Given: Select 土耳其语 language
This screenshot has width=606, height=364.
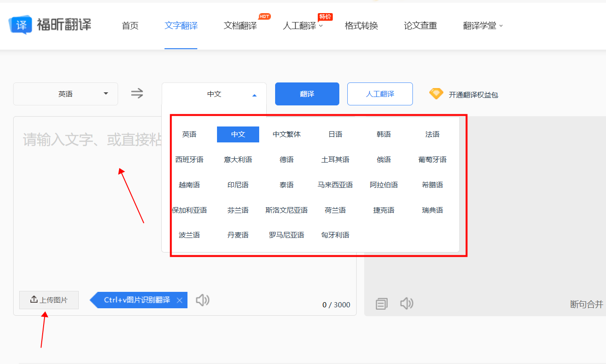Looking at the screenshot, I should [335, 160].
